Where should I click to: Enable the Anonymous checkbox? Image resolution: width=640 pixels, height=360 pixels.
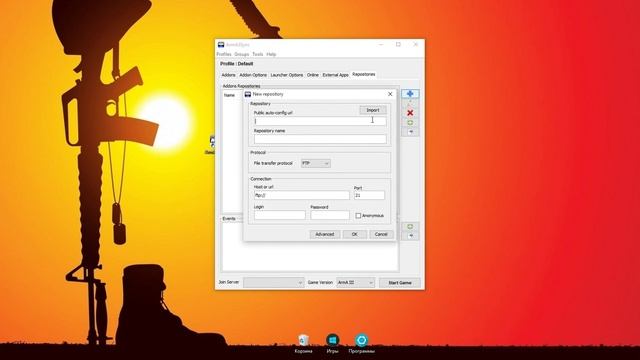click(x=358, y=216)
